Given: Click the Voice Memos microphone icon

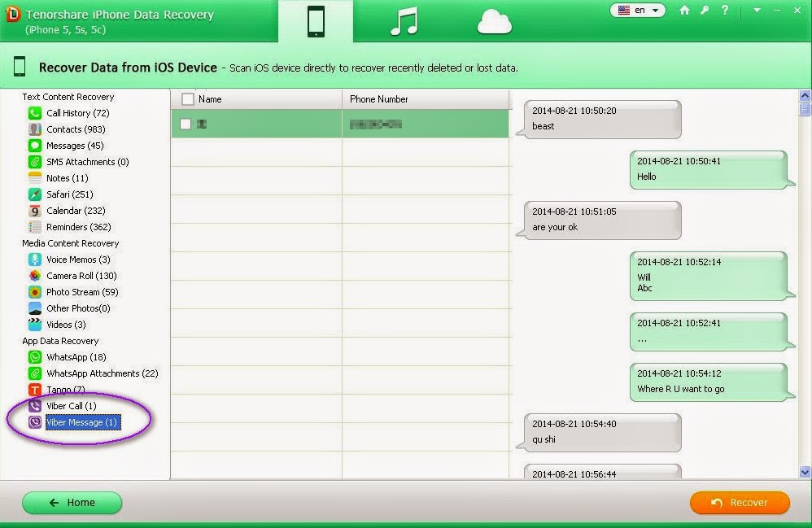Looking at the screenshot, I should (x=35, y=260).
